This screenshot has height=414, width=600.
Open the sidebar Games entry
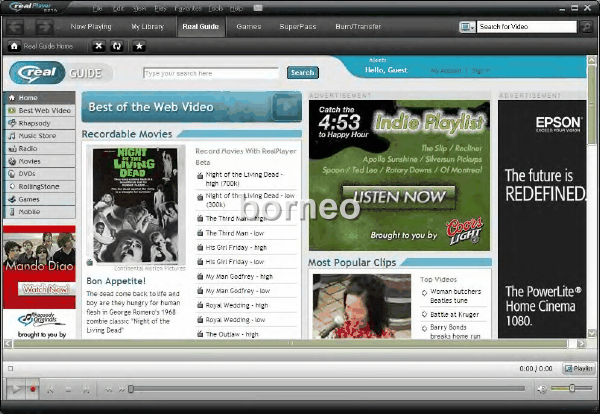point(40,199)
